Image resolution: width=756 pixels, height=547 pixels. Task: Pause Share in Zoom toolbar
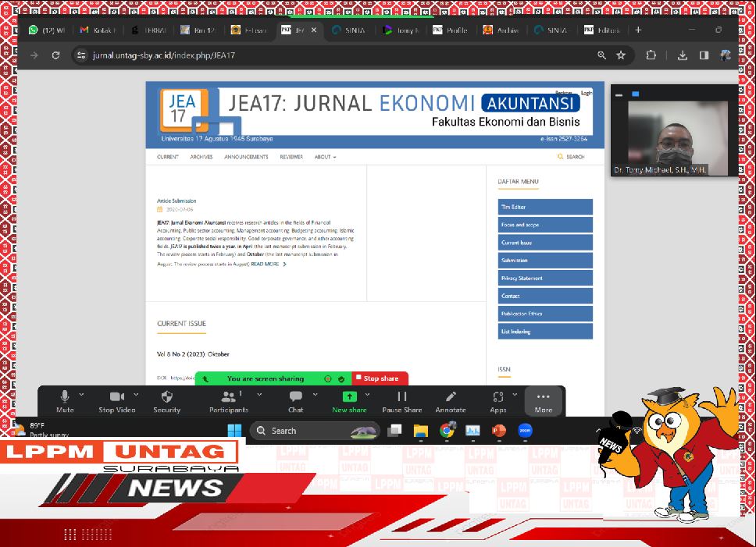pyautogui.click(x=402, y=402)
